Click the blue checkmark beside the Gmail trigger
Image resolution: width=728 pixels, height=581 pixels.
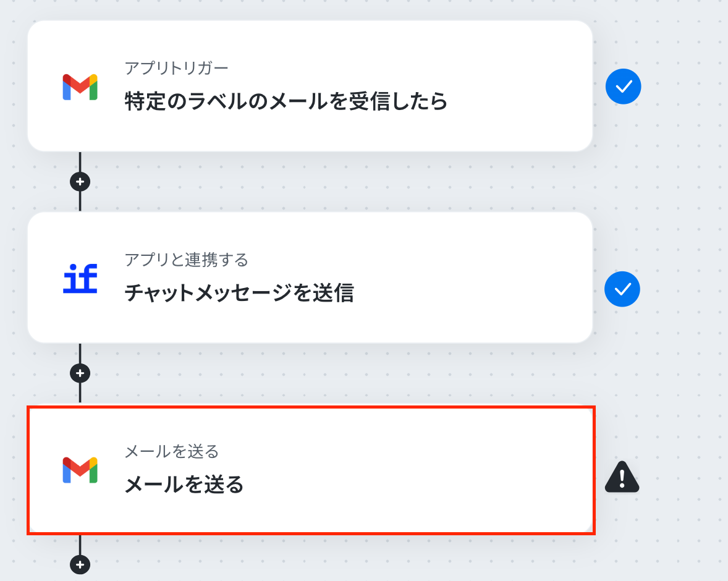[x=623, y=87]
